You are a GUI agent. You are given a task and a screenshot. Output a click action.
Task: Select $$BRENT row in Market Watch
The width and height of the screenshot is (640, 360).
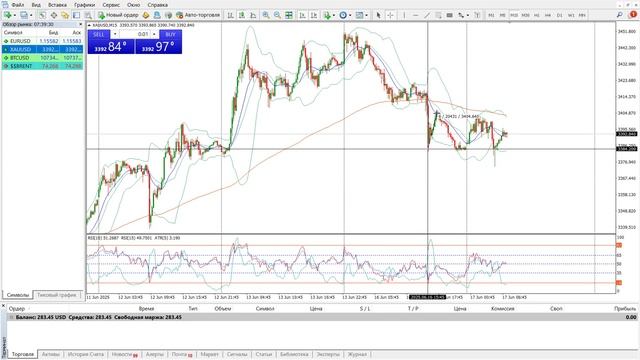pos(42,66)
